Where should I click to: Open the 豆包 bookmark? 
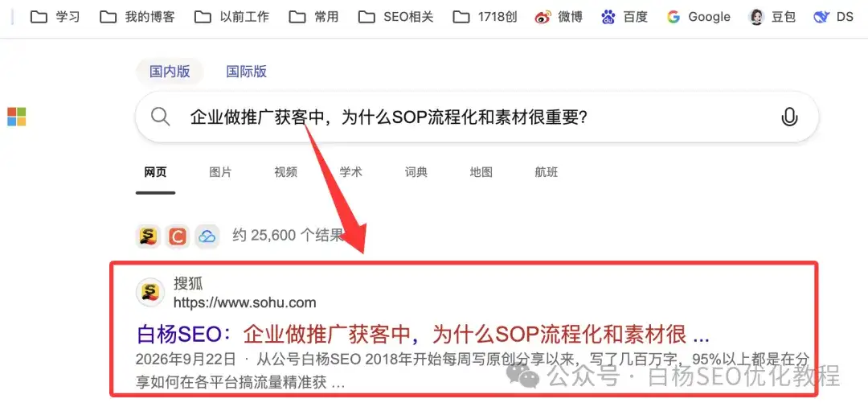click(772, 17)
